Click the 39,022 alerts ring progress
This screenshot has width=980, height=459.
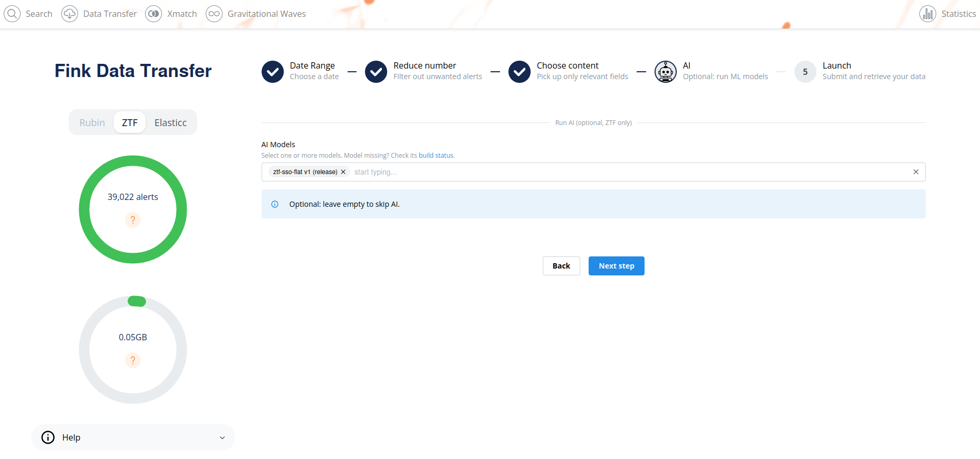133,209
